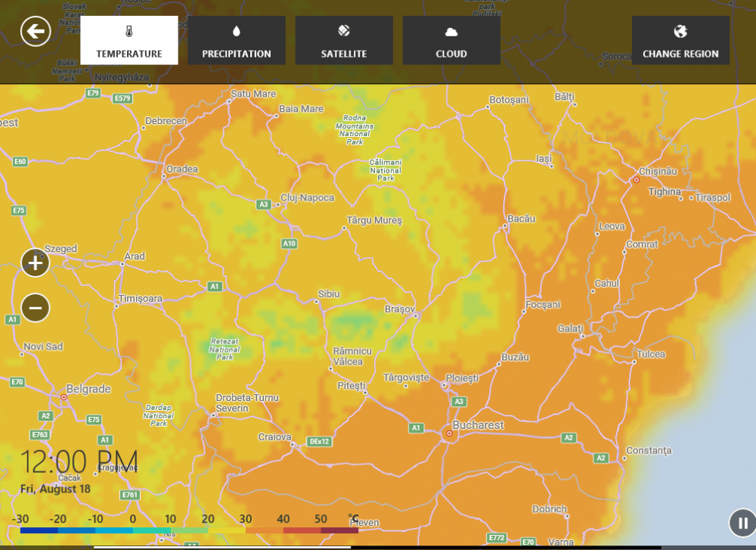Viewport: 756px width, 550px height.
Task: Click the back arrow icon
Action: (x=36, y=31)
